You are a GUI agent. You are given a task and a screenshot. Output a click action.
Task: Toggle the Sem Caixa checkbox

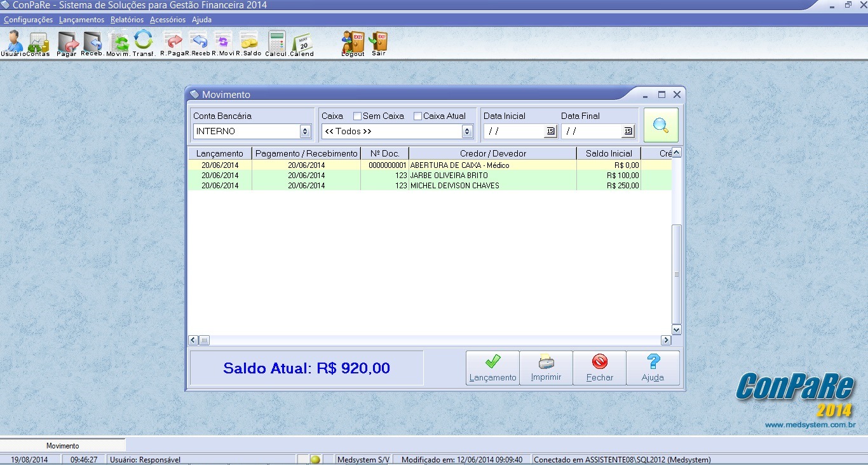(357, 116)
